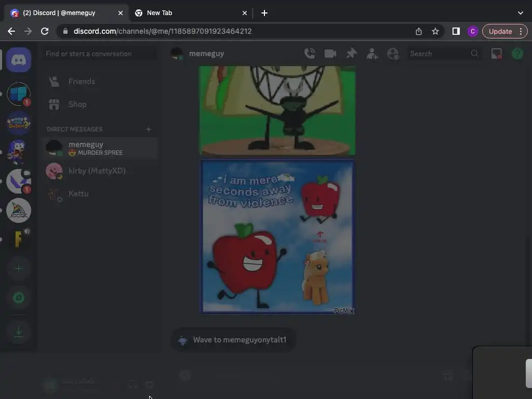Viewport: 532px width, 399px height.
Task: Open Friends page
Action: click(x=100, y=82)
